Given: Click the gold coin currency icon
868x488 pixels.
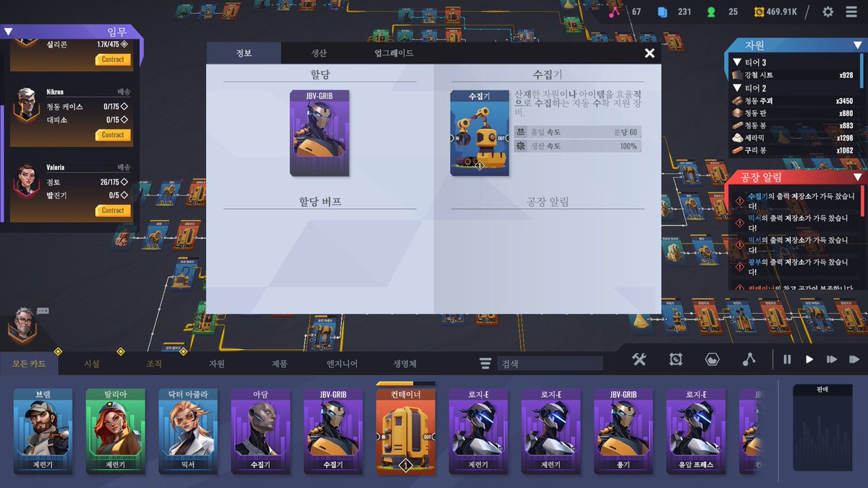Looking at the screenshot, I should coord(759,12).
